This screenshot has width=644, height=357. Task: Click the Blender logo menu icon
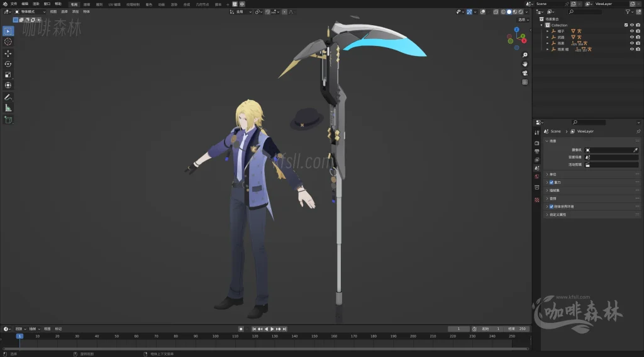point(5,4)
